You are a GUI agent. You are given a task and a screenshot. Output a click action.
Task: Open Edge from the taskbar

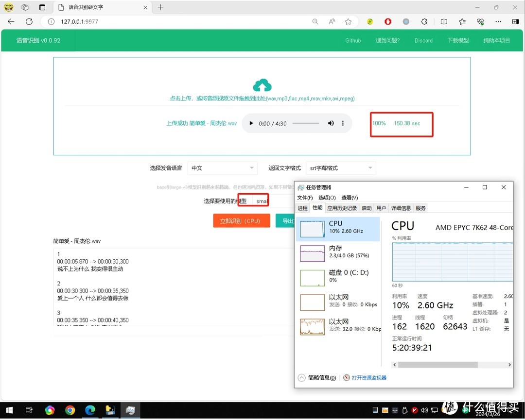click(x=90, y=410)
